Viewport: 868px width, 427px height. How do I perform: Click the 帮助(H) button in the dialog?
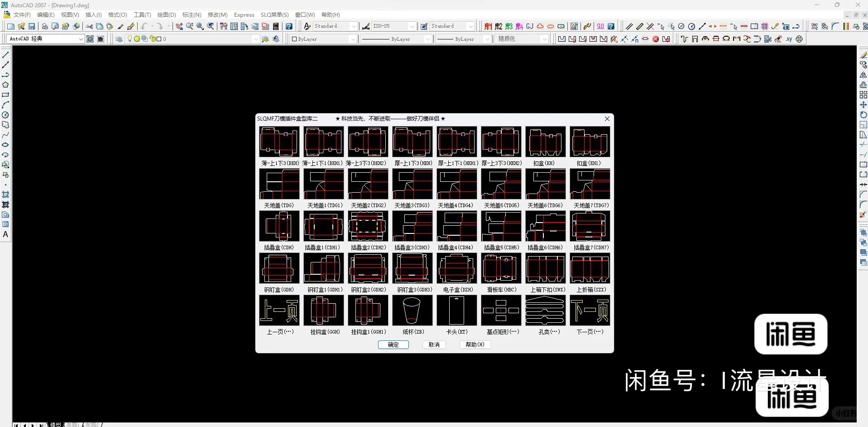[x=475, y=345]
